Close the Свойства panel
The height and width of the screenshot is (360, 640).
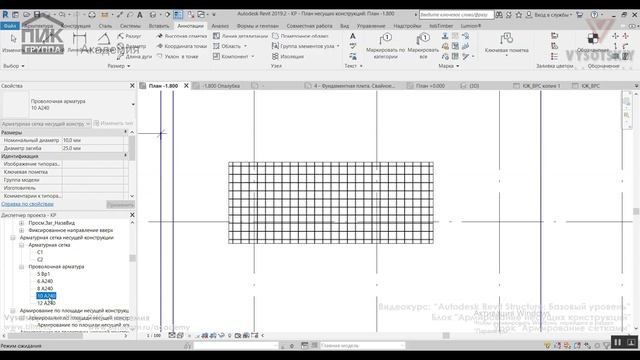[132, 86]
